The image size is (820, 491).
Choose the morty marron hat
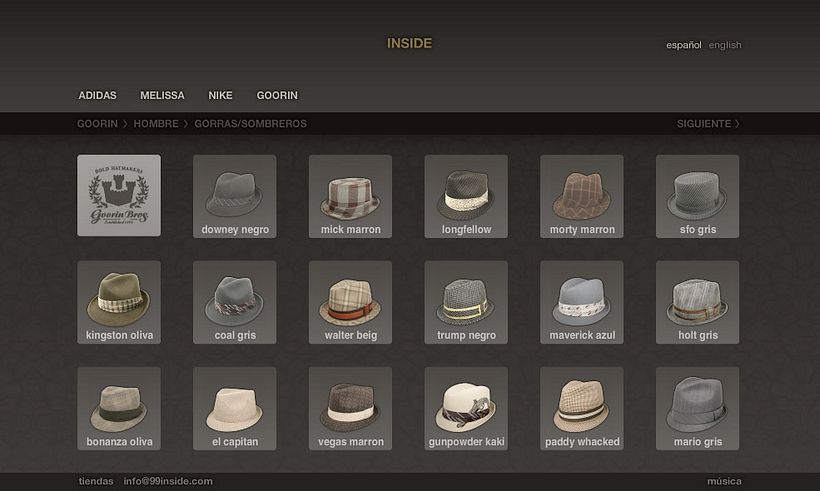[582, 196]
